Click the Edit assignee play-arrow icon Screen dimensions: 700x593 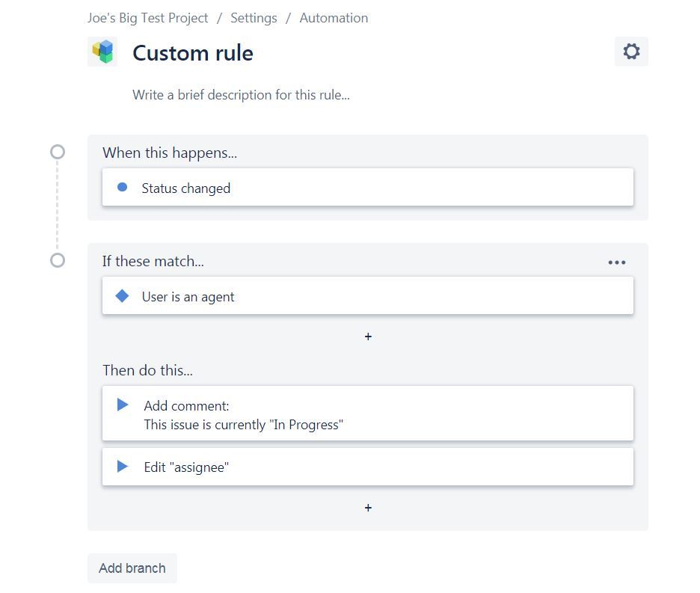[x=123, y=467]
